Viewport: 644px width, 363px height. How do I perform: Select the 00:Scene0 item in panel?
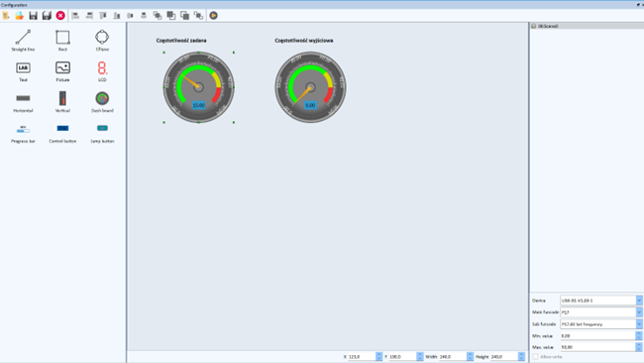(548, 26)
